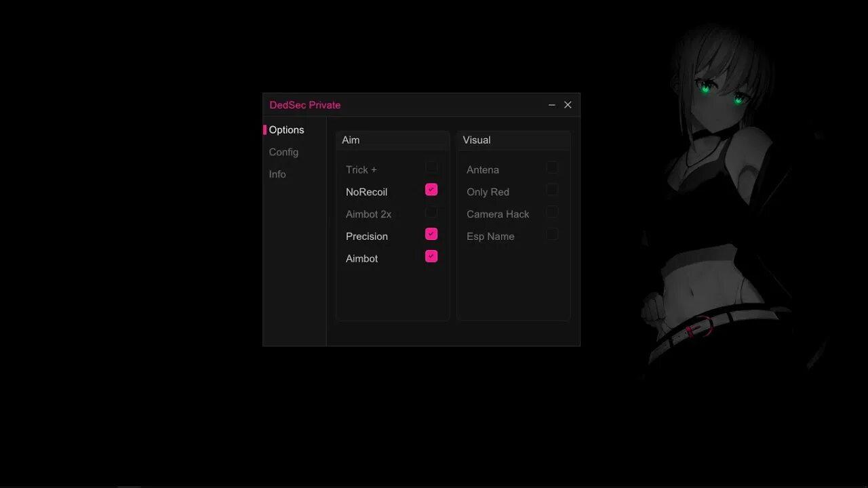Open the Config sidebar tab
Image resolution: width=868 pixels, height=488 pixels.
point(283,152)
